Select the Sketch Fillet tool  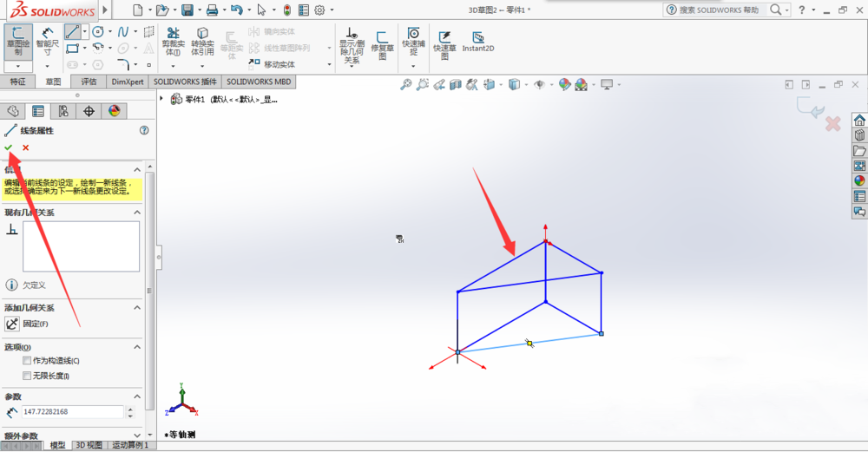123,64
